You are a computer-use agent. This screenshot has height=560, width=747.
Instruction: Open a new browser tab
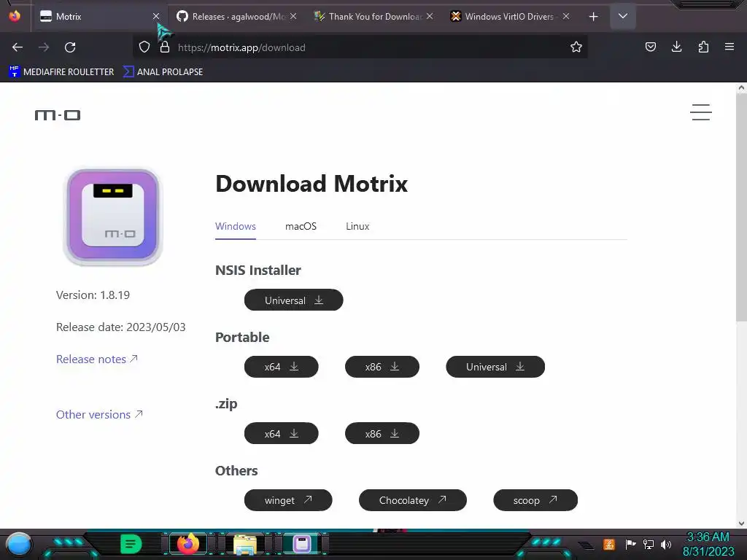[593, 17]
